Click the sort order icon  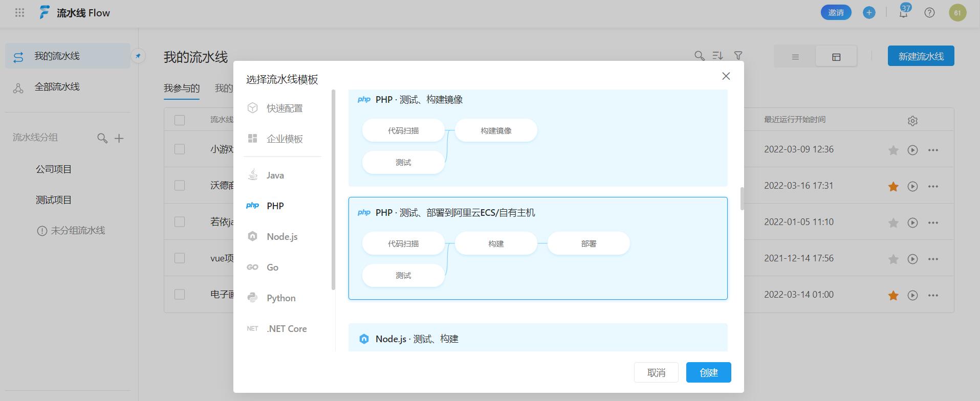[718, 55]
